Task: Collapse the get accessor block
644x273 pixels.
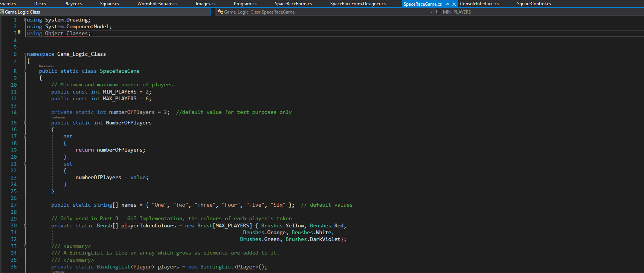Action: (x=25, y=136)
